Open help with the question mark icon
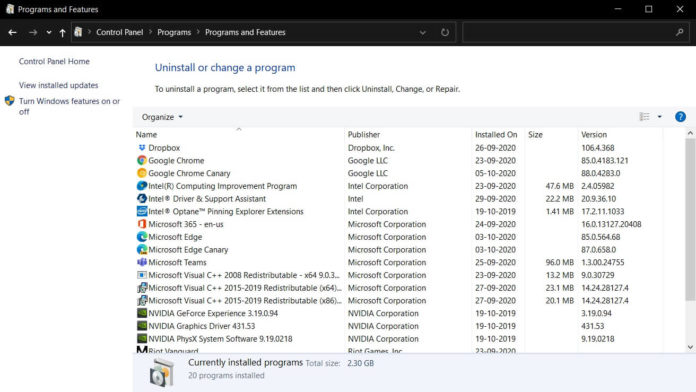Image resolution: width=696 pixels, height=392 pixels. (x=680, y=117)
